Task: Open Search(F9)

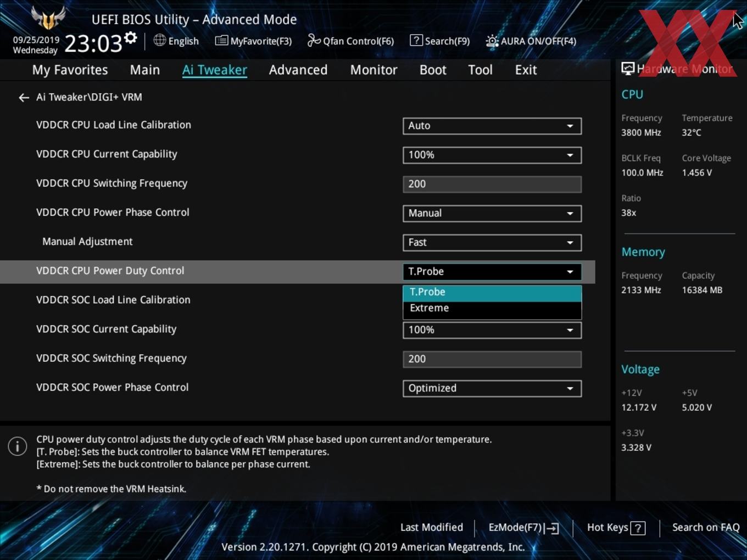Action: [x=440, y=41]
